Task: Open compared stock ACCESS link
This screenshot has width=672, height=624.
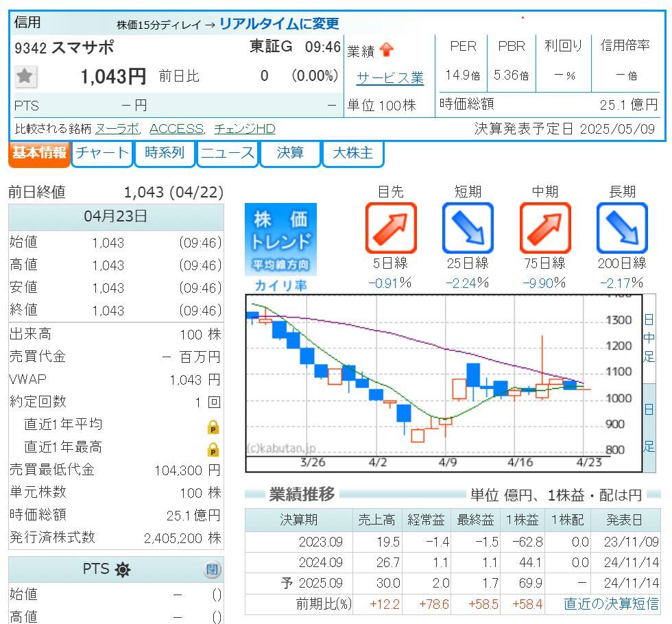Action: click(177, 129)
